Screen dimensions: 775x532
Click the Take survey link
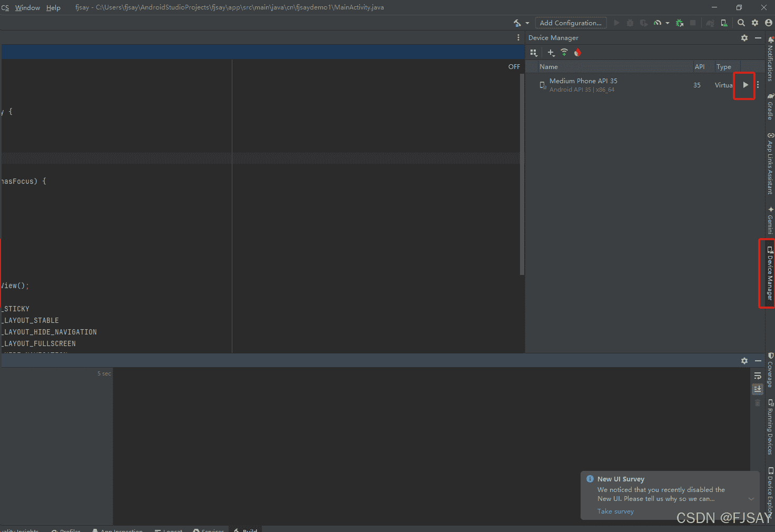click(615, 511)
